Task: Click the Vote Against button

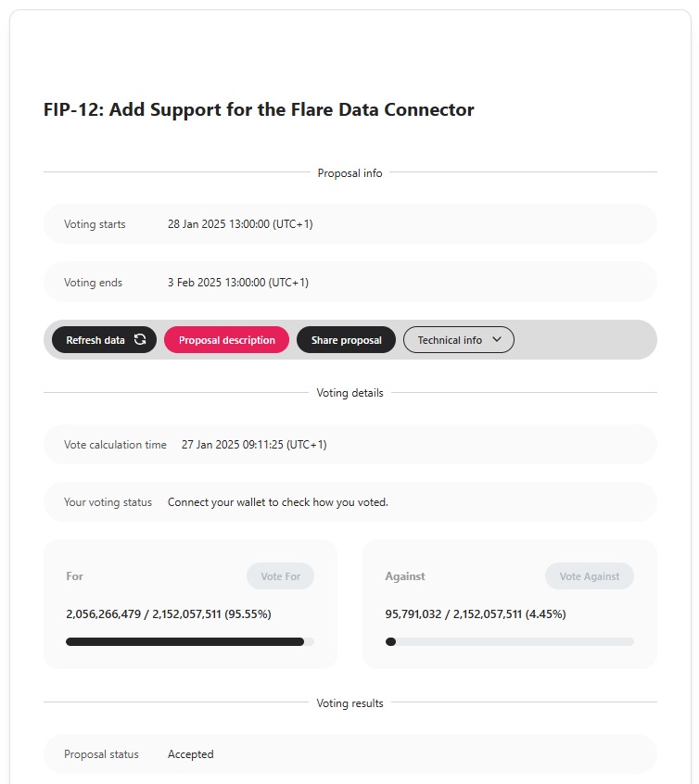Action: pos(589,576)
